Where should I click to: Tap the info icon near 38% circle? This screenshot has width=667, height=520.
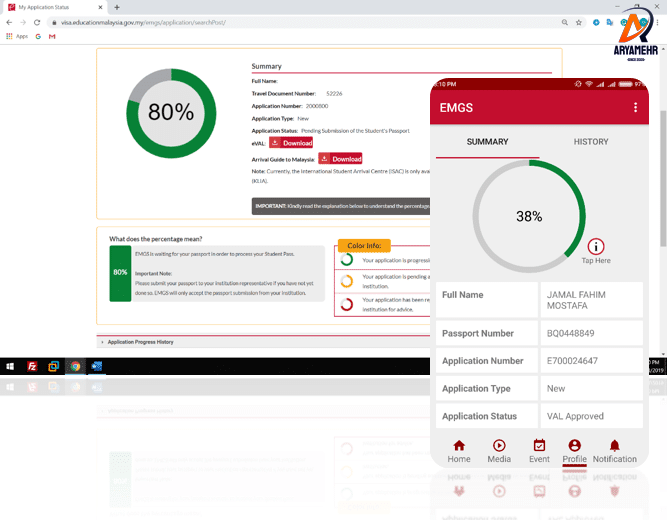click(596, 246)
